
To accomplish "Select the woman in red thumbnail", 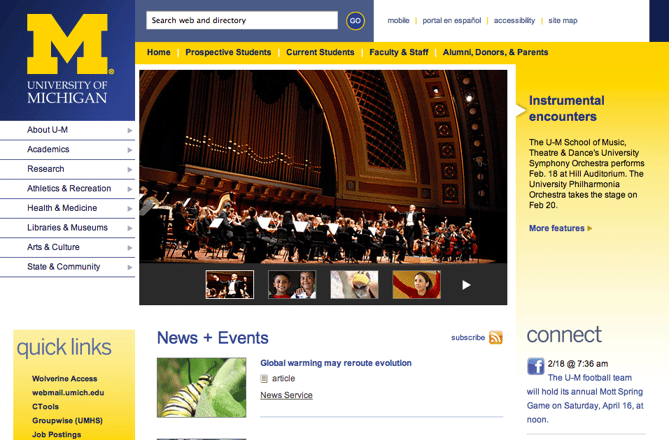I will pyautogui.click(x=416, y=285).
